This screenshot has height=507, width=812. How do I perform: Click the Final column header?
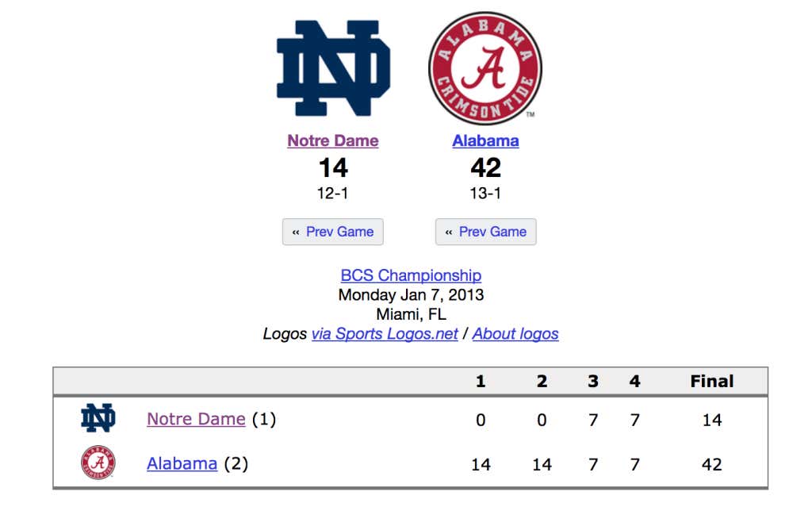(711, 382)
